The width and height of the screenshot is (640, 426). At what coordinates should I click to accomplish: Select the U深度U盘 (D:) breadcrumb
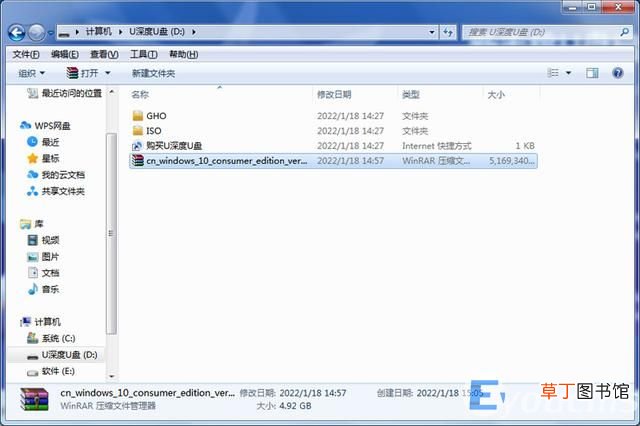(157, 32)
